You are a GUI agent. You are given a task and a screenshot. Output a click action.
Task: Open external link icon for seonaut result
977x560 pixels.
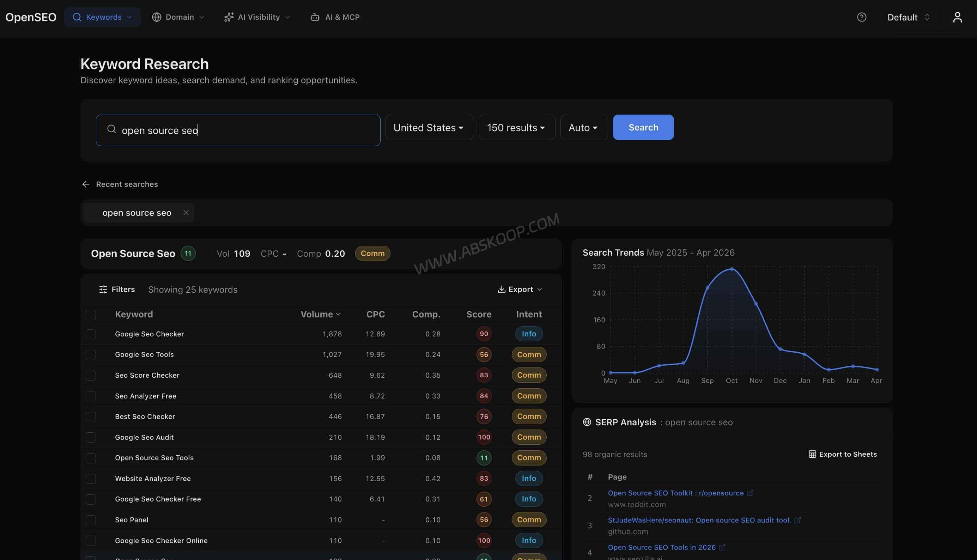click(797, 520)
